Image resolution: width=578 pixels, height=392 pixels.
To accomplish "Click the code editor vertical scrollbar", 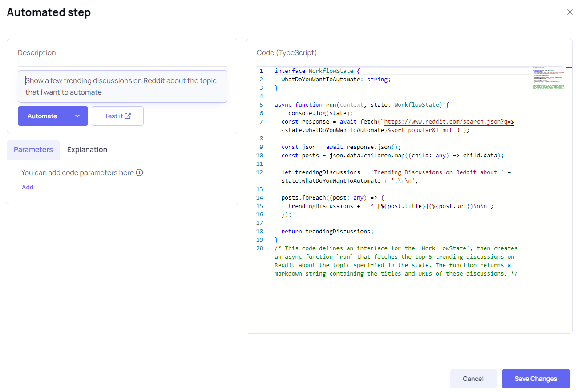I will pos(569,200).
